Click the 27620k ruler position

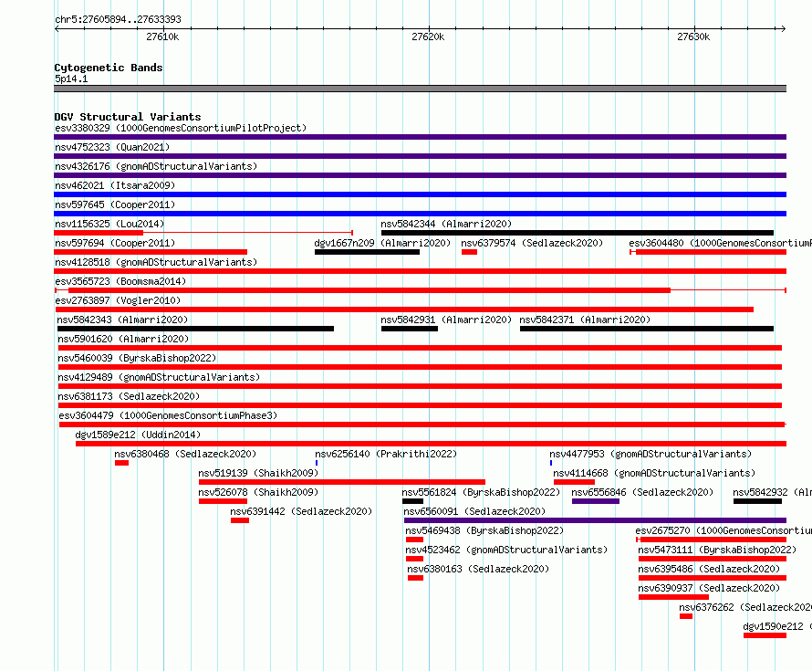(428, 37)
